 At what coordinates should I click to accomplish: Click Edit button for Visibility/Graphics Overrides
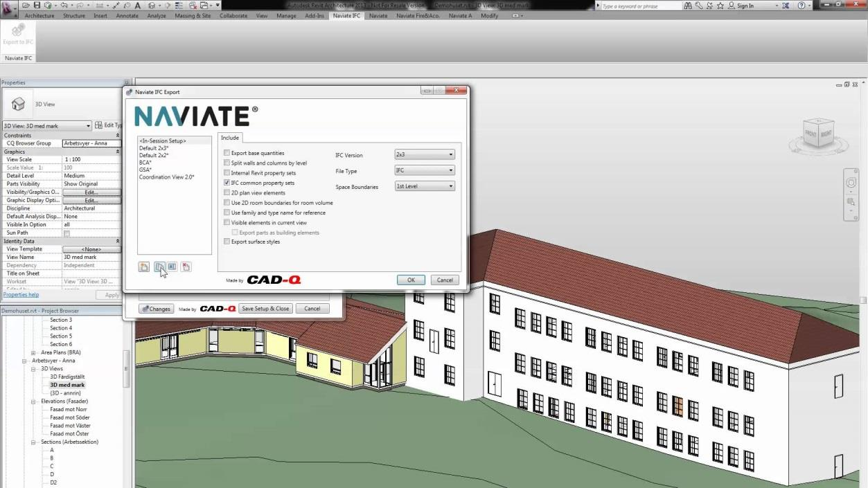[x=91, y=192]
